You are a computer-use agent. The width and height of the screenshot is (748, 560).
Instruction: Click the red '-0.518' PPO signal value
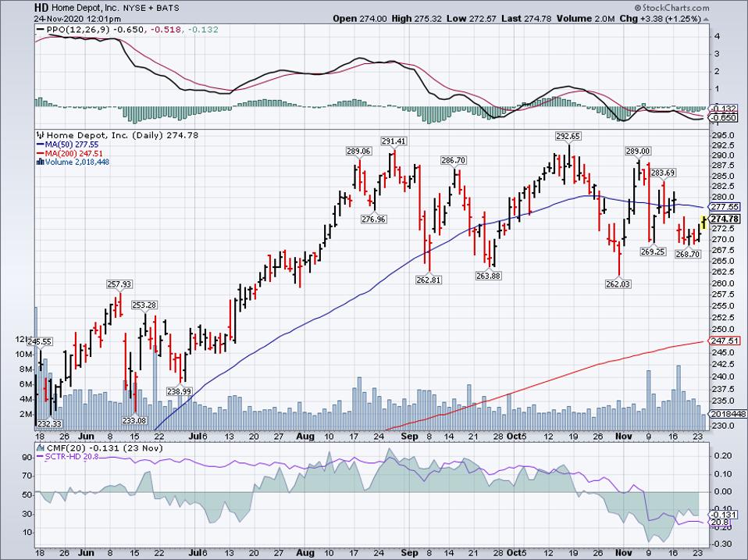point(166,30)
